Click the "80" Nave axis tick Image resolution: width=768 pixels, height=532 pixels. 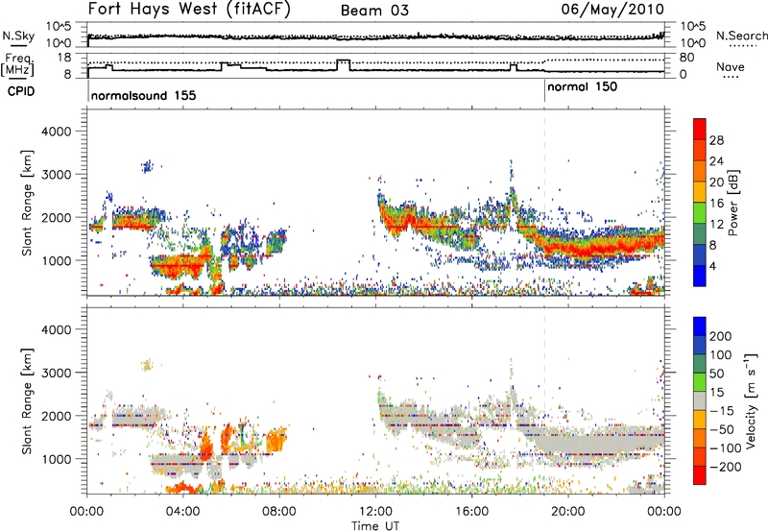686,58
